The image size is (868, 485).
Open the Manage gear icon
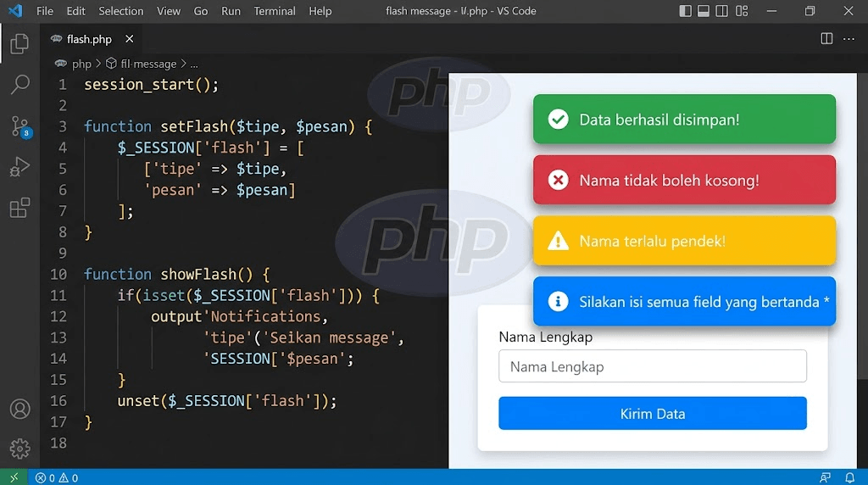[x=20, y=449]
